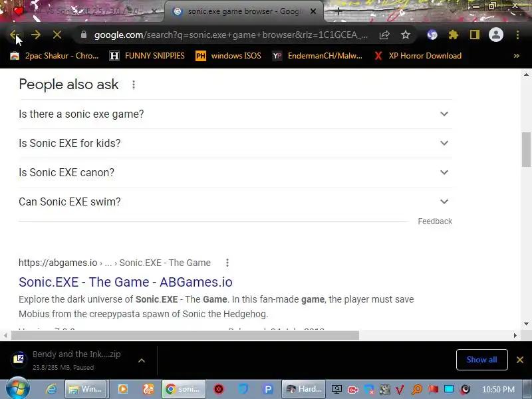Viewport: 532px width, 399px height.
Task: Click the address bar URL field
Action: tap(231, 35)
